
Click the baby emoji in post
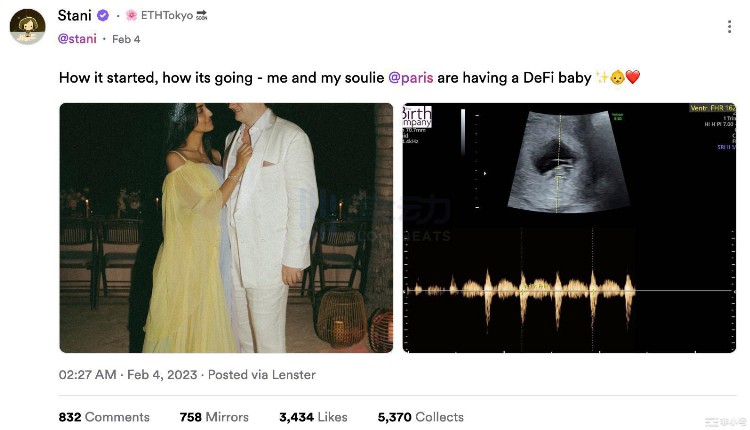click(617, 77)
